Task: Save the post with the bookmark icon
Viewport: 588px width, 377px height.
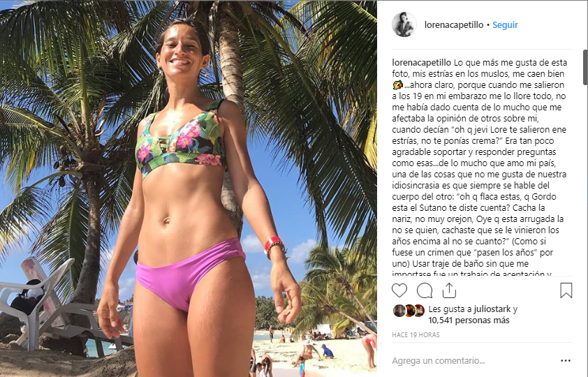Action: [566, 290]
